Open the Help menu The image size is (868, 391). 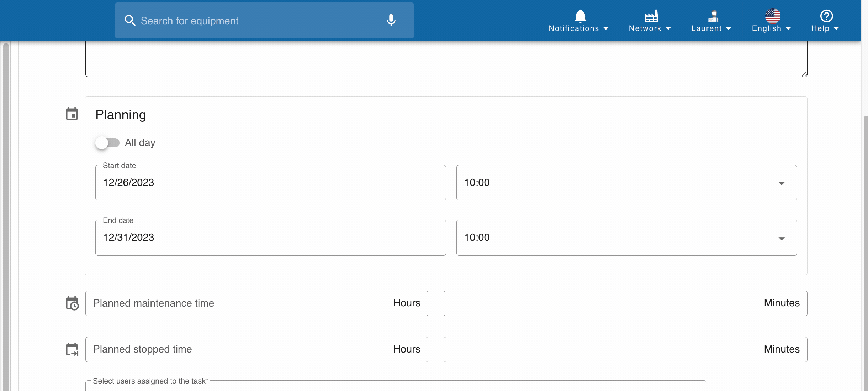[x=825, y=28]
